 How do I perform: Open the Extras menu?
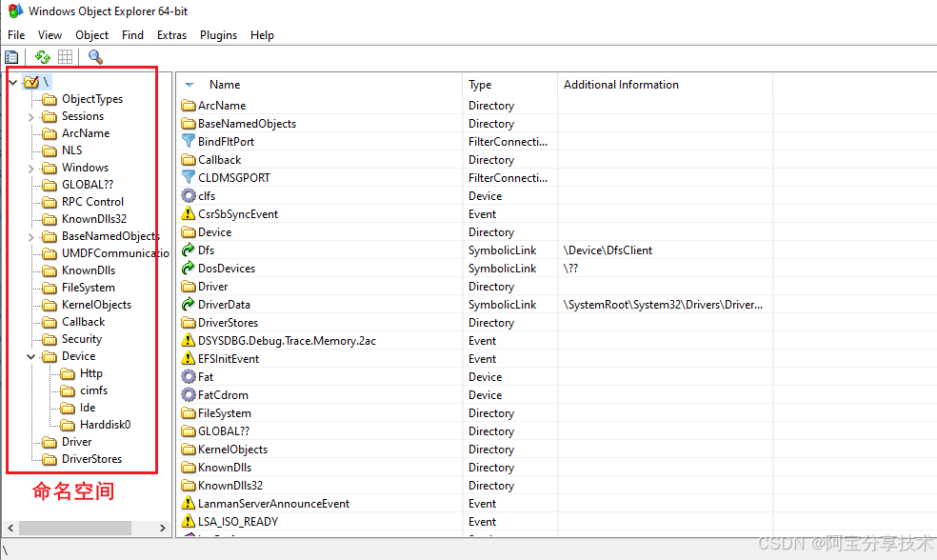point(171,35)
